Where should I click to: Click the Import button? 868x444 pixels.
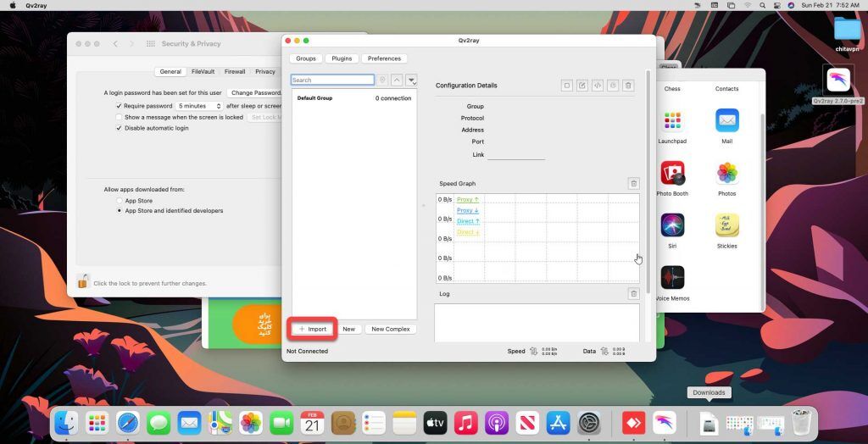click(x=313, y=329)
